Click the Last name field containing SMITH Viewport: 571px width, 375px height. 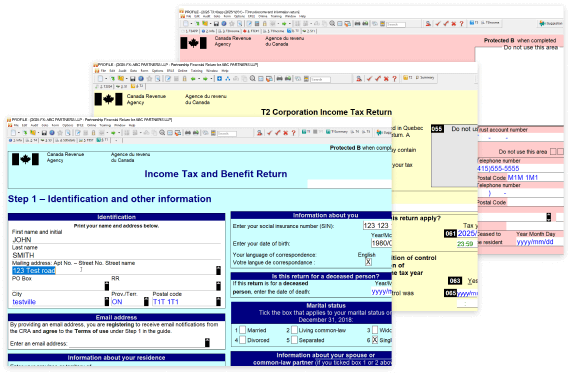point(116,255)
